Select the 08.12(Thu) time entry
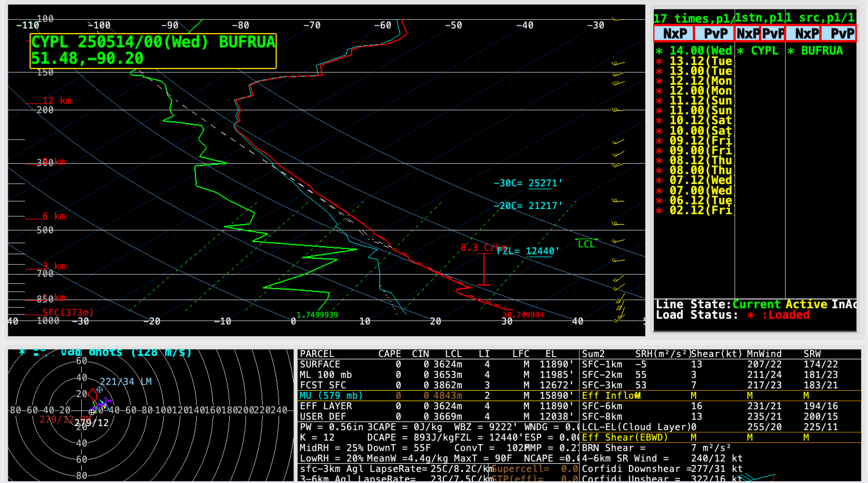The height and width of the screenshot is (483, 868). 694,161
